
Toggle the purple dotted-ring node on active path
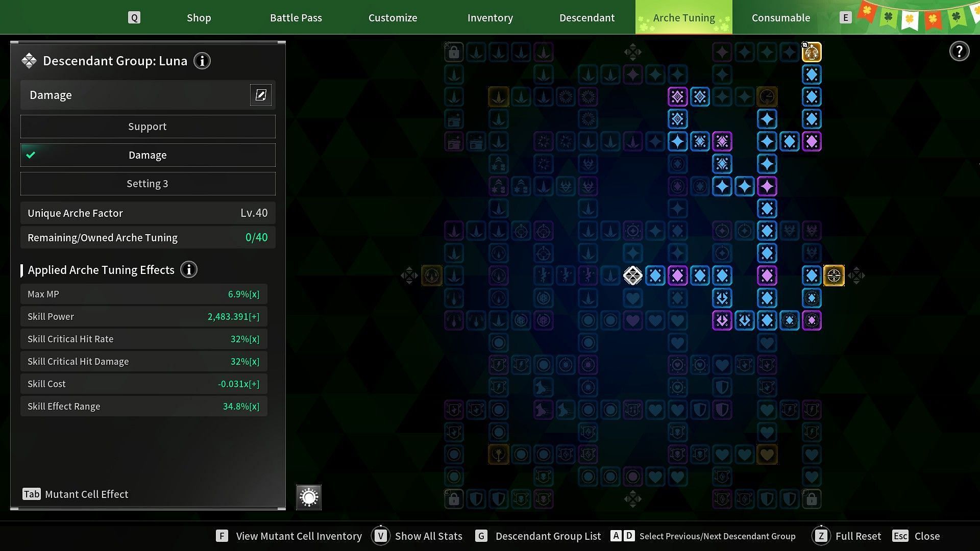812,320
